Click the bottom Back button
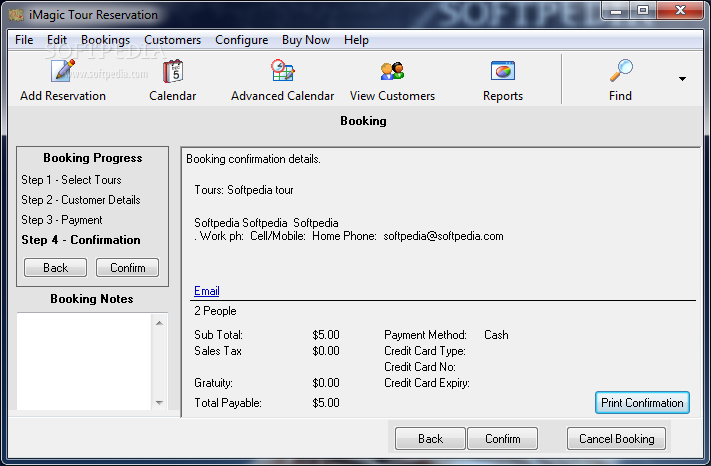This screenshot has height=466, width=711. click(430, 439)
